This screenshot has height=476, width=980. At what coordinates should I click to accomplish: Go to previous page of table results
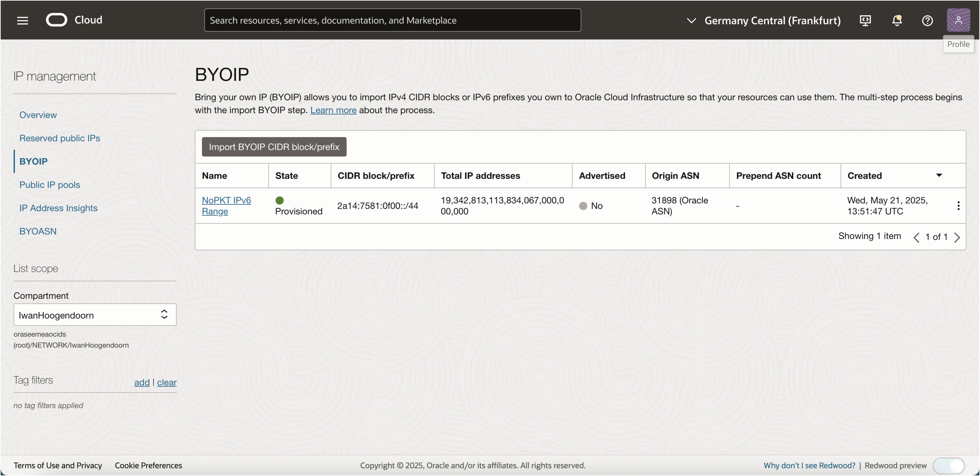[916, 237]
